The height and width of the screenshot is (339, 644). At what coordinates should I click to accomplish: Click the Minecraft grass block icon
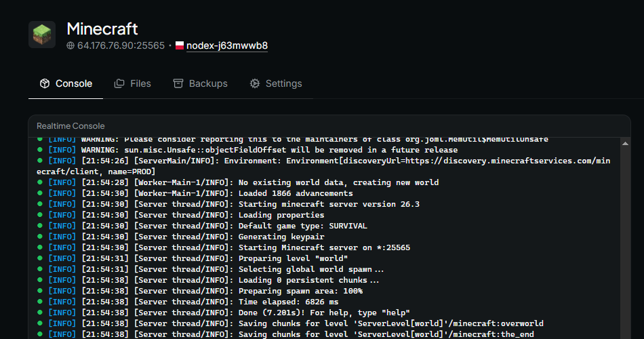pos(42,35)
